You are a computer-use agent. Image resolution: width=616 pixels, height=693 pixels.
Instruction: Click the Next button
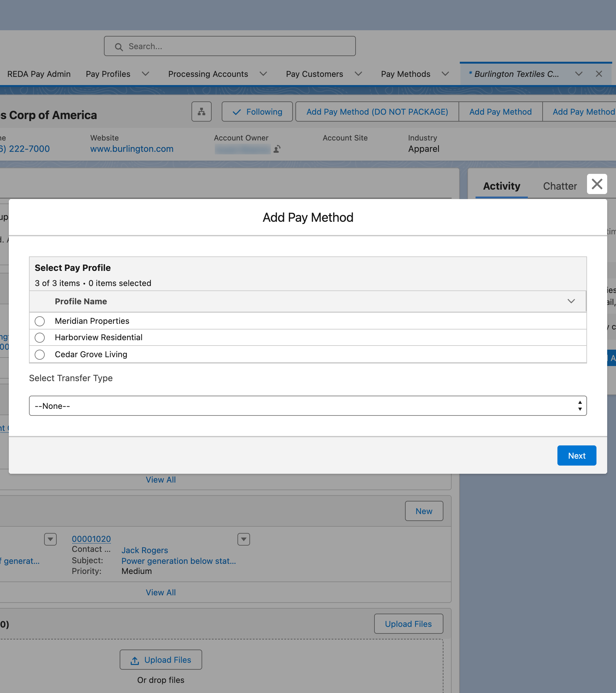pyautogui.click(x=577, y=455)
